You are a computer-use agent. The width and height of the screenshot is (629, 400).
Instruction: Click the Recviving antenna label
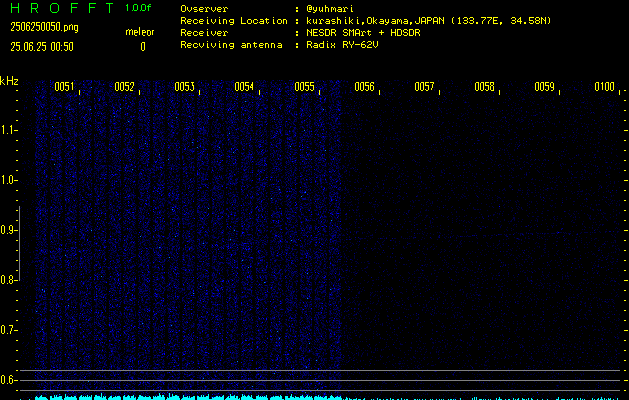[x=231, y=45]
